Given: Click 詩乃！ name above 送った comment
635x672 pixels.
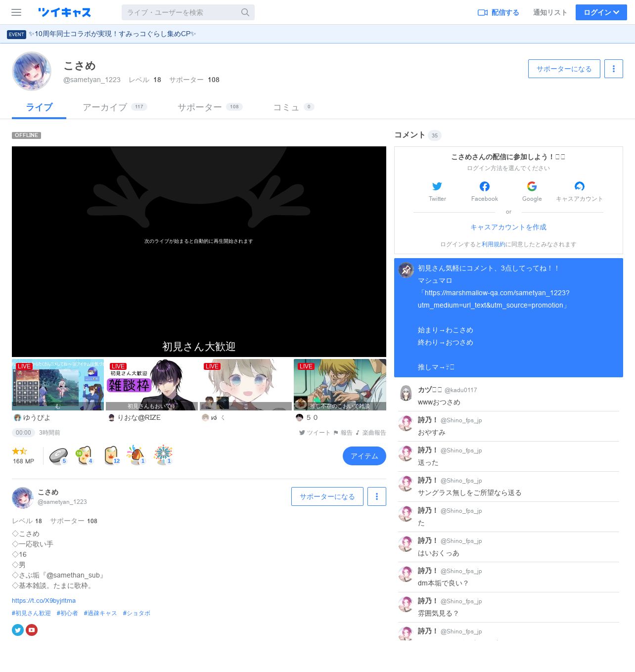Looking at the screenshot, I should click(428, 450).
